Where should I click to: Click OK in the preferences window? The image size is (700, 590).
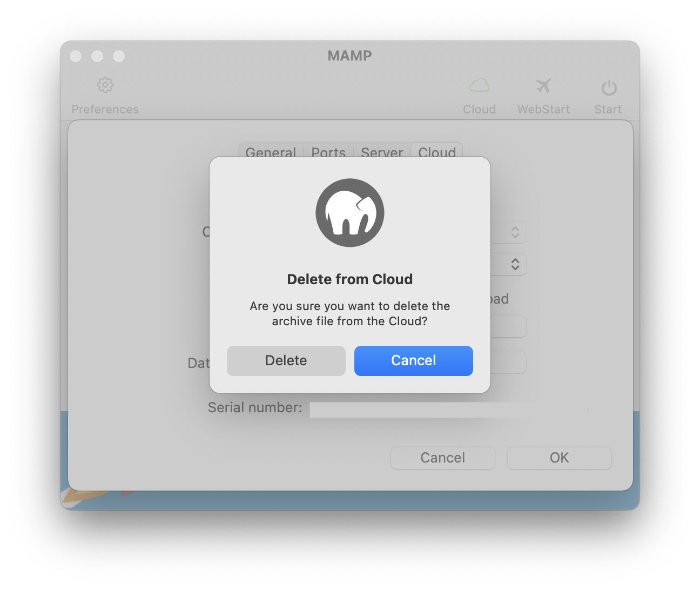pyautogui.click(x=559, y=458)
